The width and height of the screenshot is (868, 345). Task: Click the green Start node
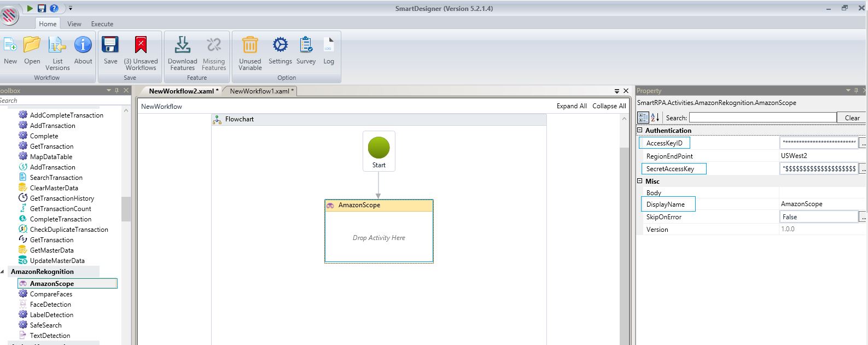pyautogui.click(x=378, y=148)
